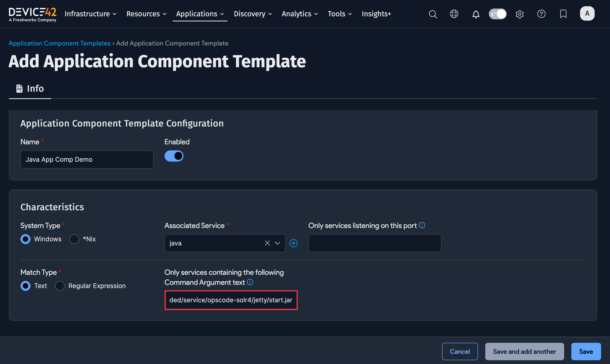Click the bookmark icon in the header
Viewport: 610px width, 364px height.
coord(563,14)
